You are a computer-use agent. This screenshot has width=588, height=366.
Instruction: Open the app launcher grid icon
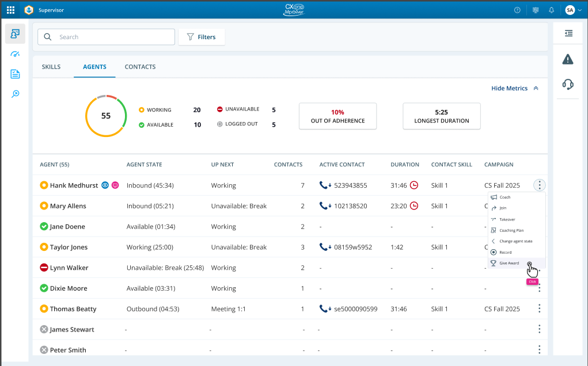[x=11, y=10]
